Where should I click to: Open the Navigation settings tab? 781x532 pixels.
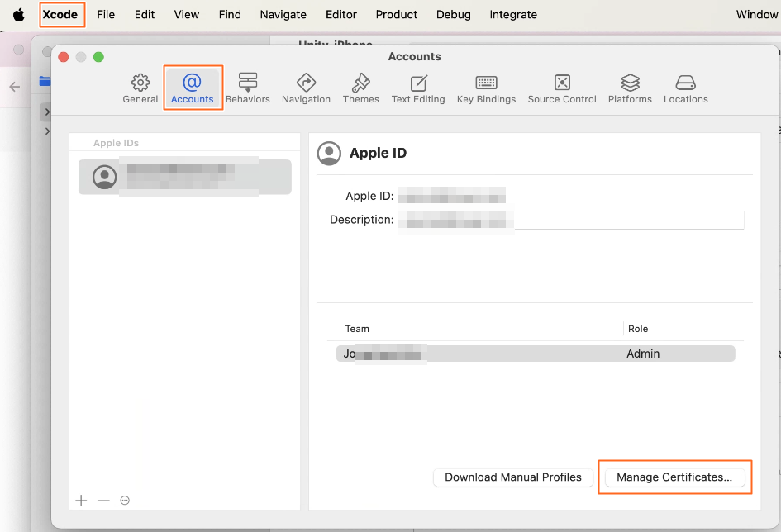point(306,88)
